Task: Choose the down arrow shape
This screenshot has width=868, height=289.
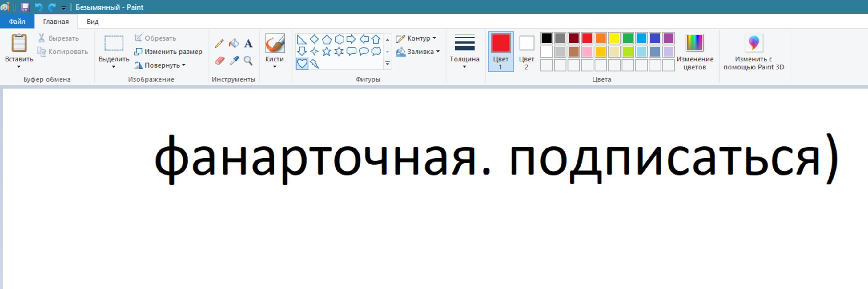Action: 302,51
